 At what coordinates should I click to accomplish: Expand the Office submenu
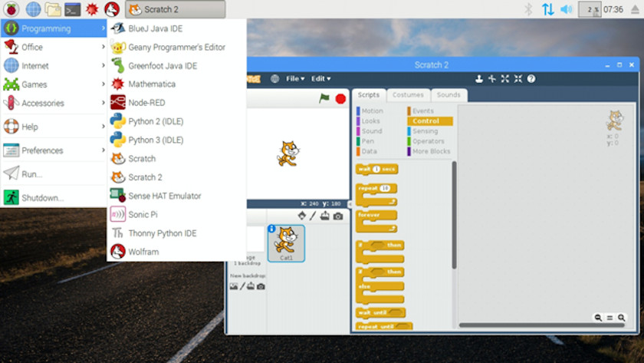[x=54, y=47]
